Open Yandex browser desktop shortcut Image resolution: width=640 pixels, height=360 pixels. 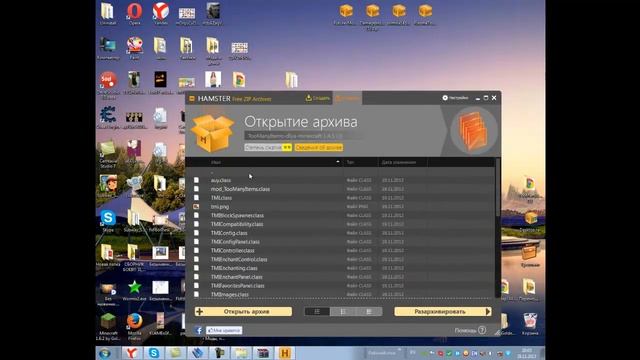point(161,14)
